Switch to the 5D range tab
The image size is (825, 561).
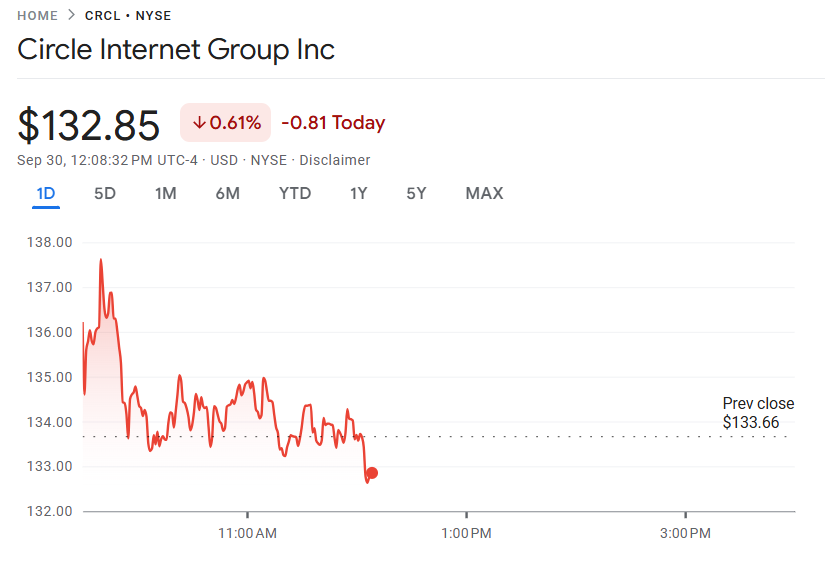click(105, 193)
